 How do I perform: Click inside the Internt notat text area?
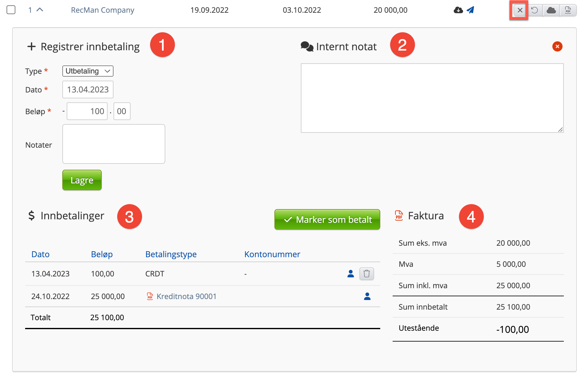click(x=432, y=98)
